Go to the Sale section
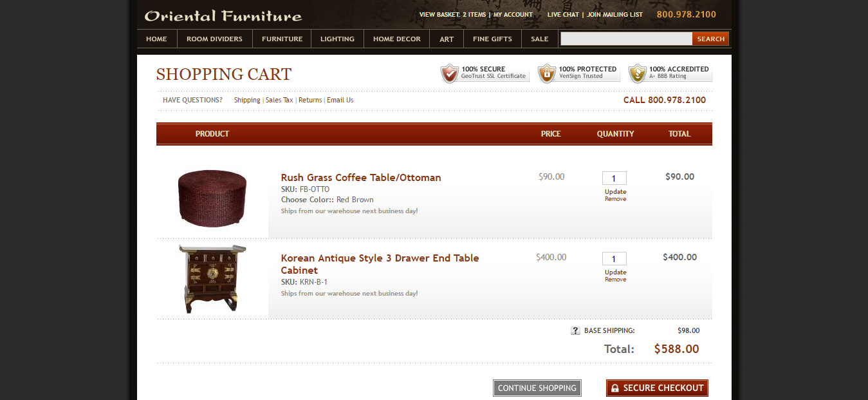This screenshot has width=868, height=400. (x=539, y=39)
